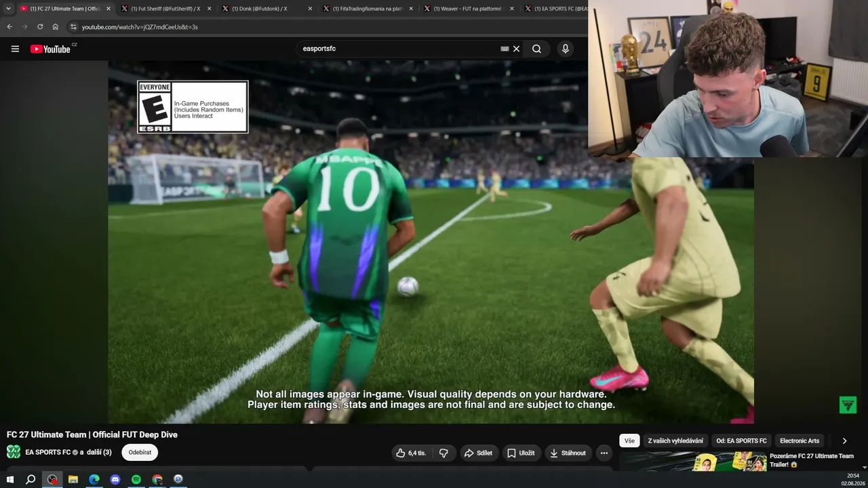Show more filter chips with arrow

tap(844, 441)
